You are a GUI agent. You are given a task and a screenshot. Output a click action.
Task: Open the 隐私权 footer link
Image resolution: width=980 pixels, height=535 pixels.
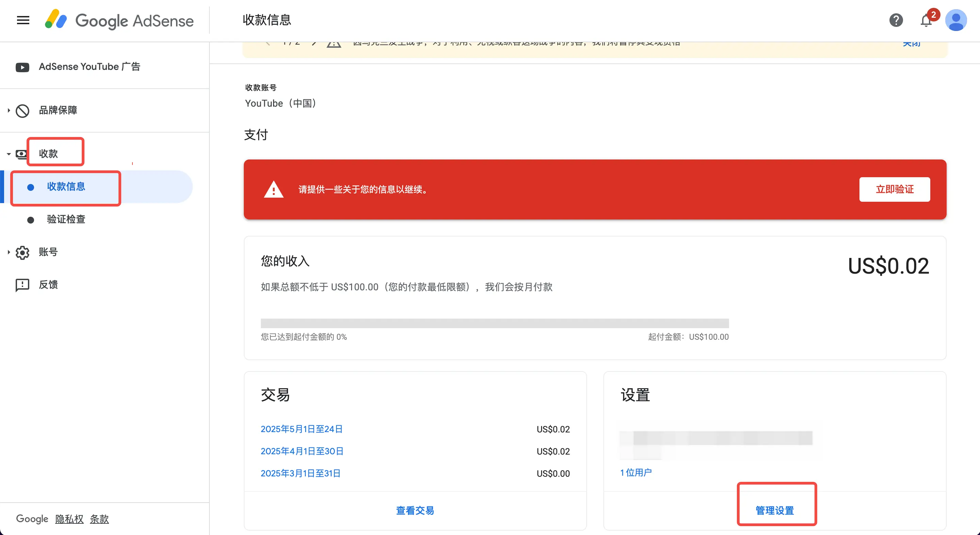click(69, 519)
